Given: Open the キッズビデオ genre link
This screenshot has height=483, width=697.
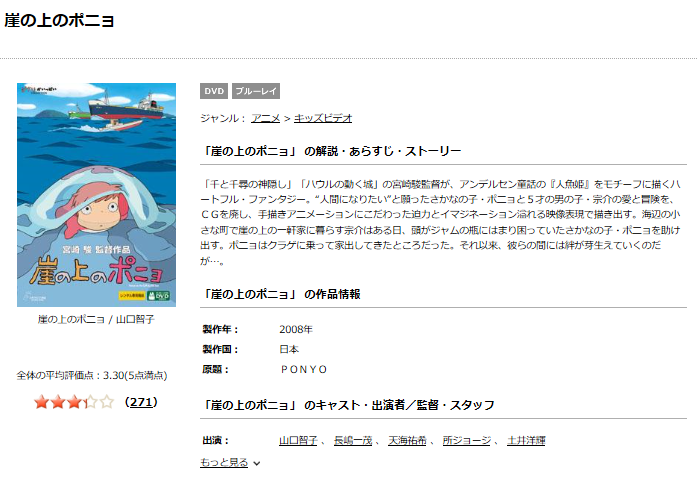Looking at the screenshot, I should pos(323,118).
